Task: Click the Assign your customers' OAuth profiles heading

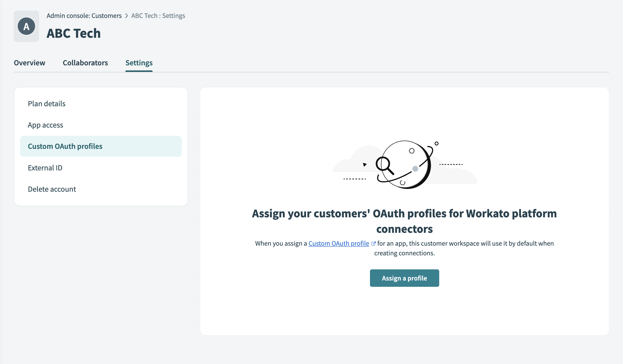Action: pyautogui.click(x=404, y=221)
